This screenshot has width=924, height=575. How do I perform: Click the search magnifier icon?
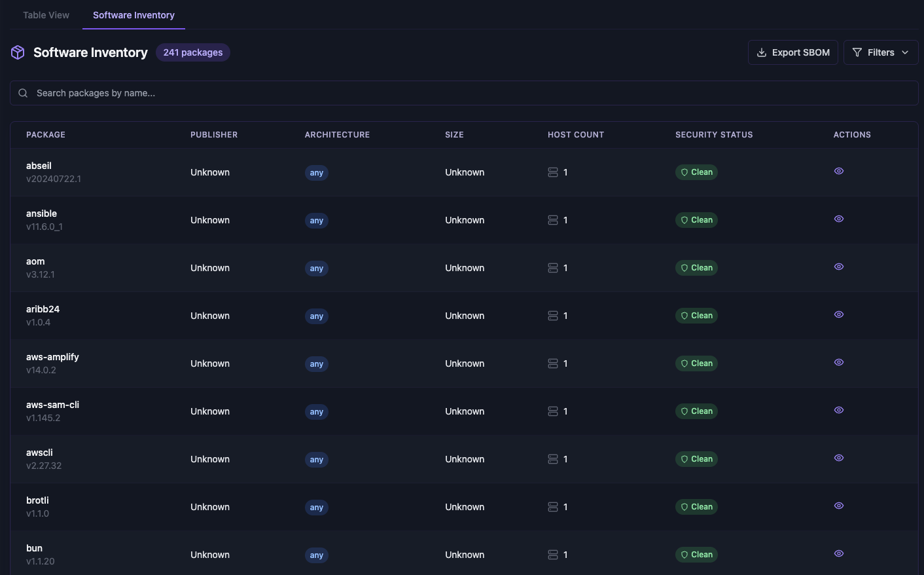23,93
